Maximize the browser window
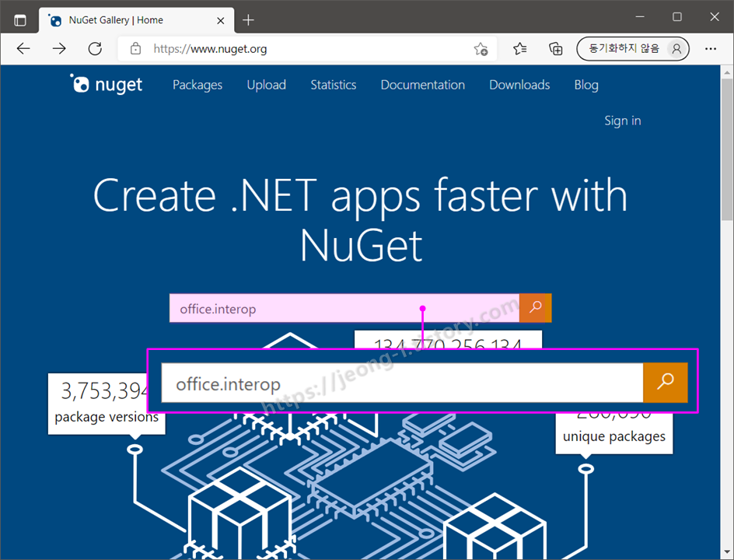 tap(677, 17)
